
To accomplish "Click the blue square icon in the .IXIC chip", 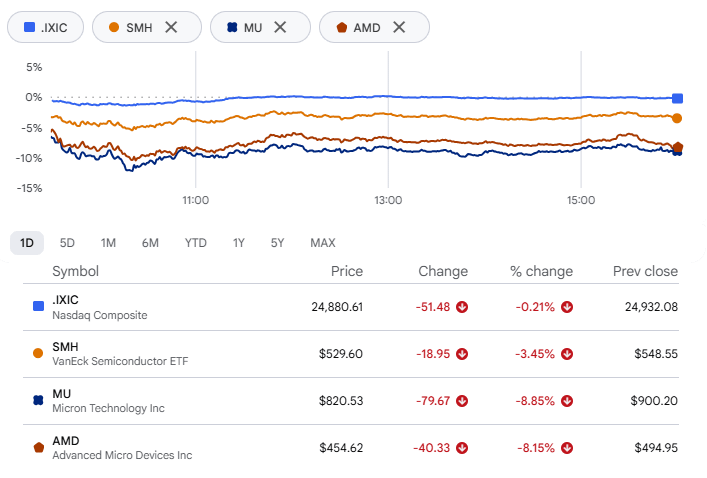I will (29, 28).
